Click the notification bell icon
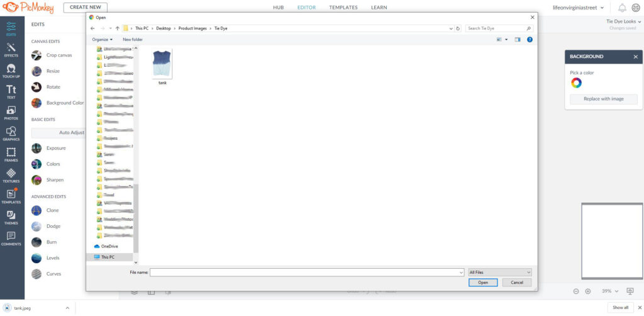The image size is (644, 316). click(x=622, y=8)
